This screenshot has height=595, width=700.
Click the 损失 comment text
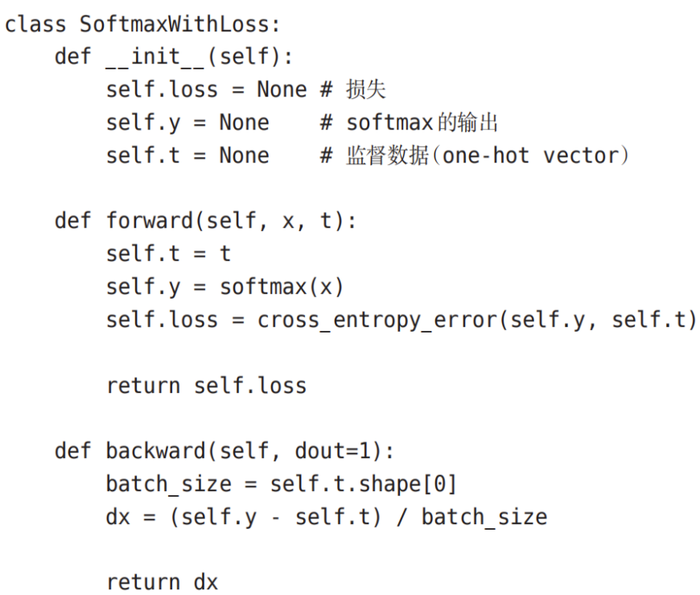[x=366, y=89]
